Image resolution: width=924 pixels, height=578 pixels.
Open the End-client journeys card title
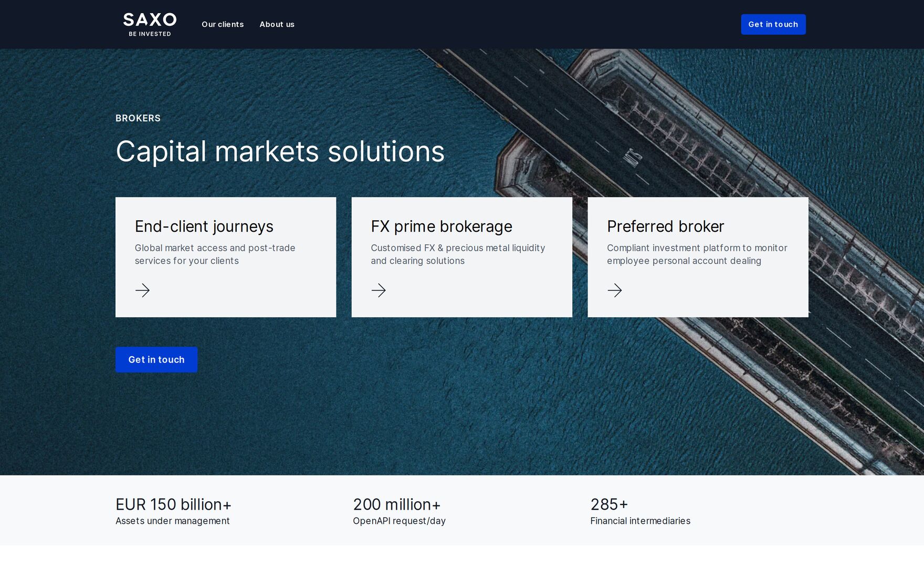click(x=204, y=226)
